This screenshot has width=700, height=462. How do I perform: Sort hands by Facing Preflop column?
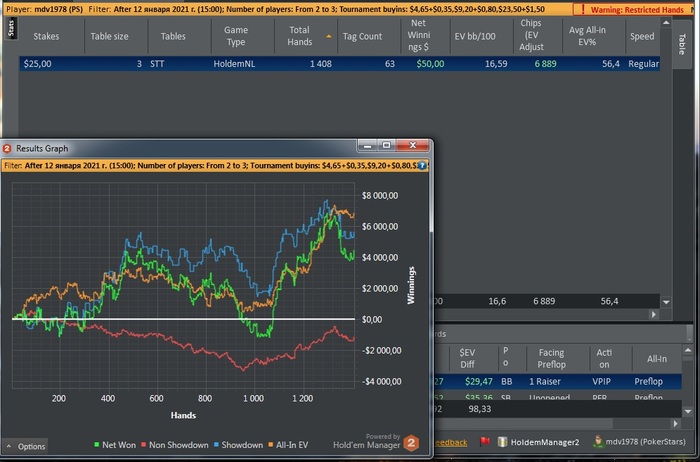[551, 358]
